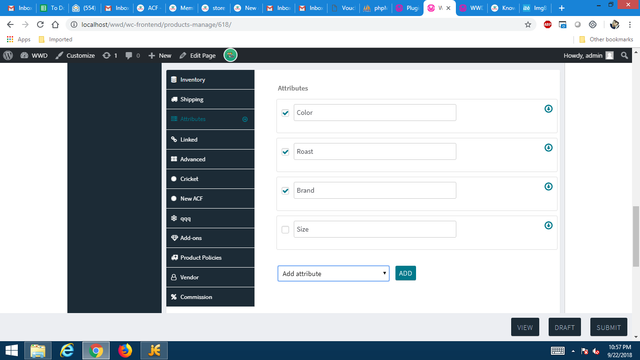
Task: Open the Add-ons tab
Action: point(210,238)
